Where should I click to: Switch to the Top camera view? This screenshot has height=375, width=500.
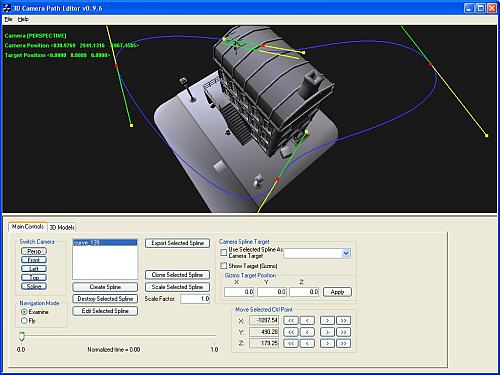pyautogui.click(x=34, y=277)
